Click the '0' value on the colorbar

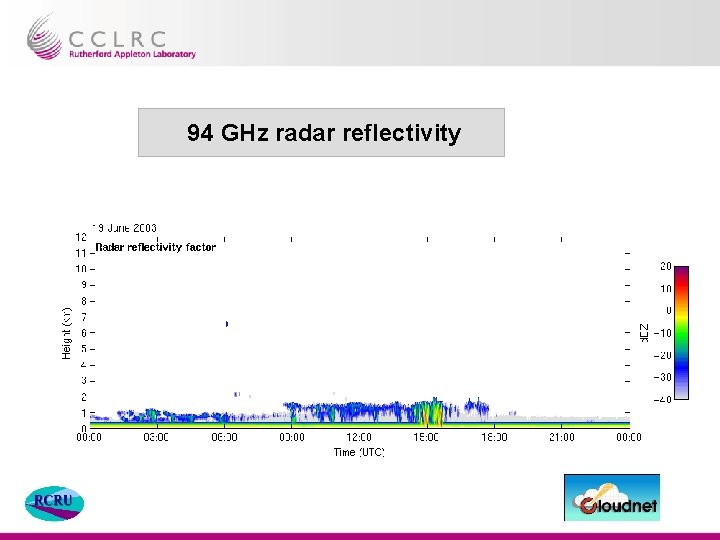click(669, 310)
